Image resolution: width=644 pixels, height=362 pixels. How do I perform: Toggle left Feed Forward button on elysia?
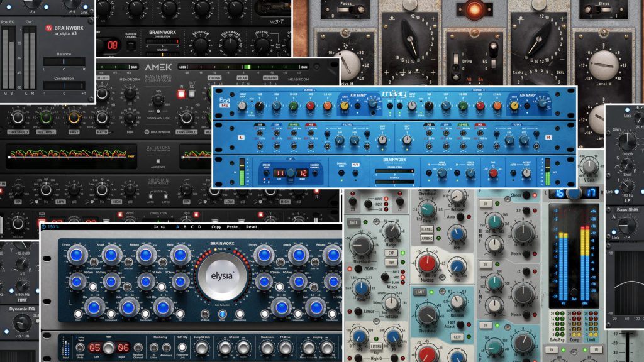click(94, 262)
